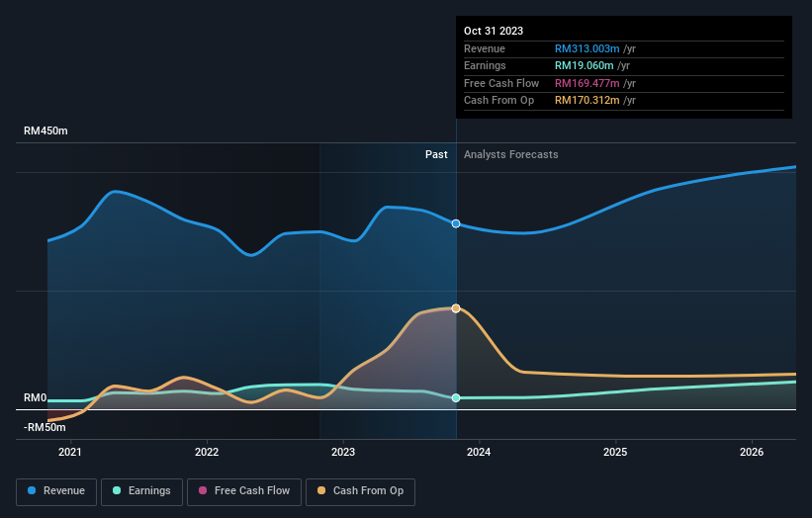Select the 2023 x-axis label
Viewport: 812px width, 518px height.
tap(343, 452)
